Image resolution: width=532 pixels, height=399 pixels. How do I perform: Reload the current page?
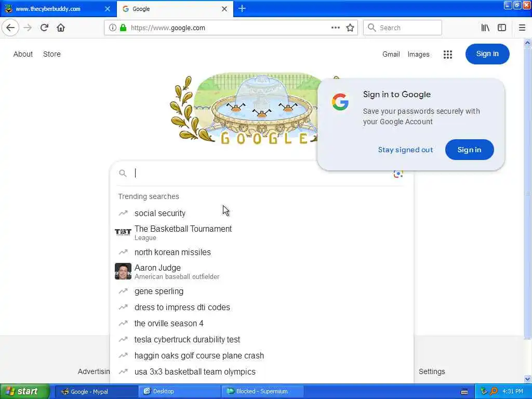pos(44,28)
